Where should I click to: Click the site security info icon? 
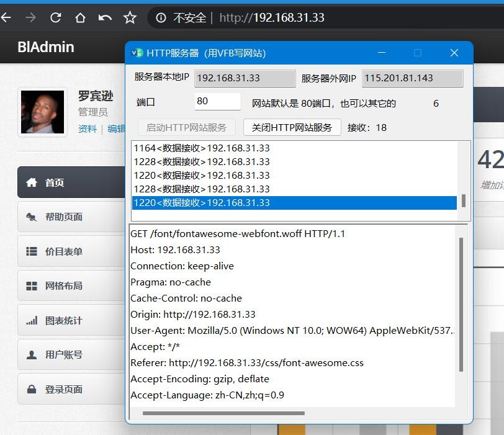pos(161,18)
